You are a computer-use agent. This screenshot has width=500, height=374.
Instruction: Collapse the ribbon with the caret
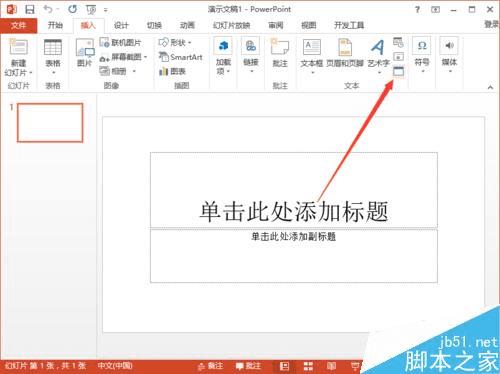click(490, 87)
